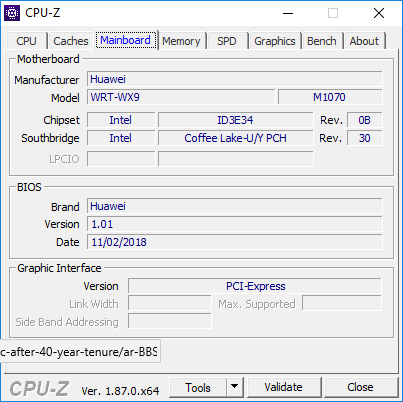This screenshot has width=403, height=402.
Task: Click the Manufacturer field showing Huawei
Action: coord(235,79)
